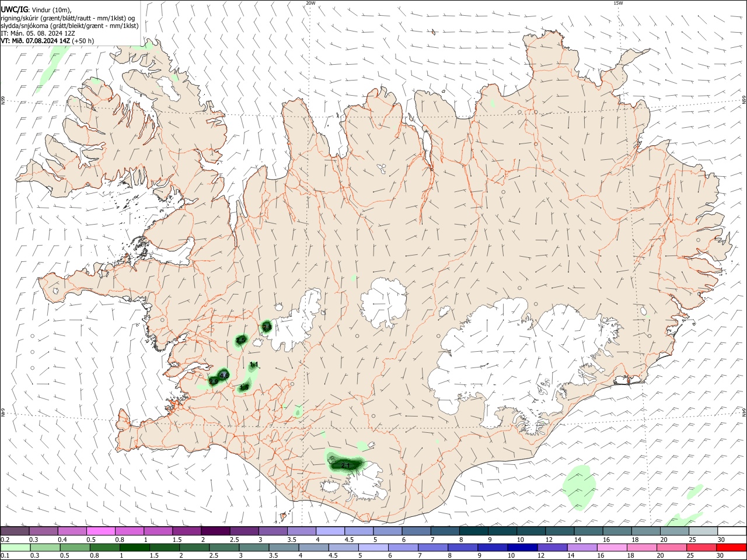Click the 2.8 precipitation value near glacier
Image resolution: width=747 pixels, height=560 pixels.
(x=267, y=327)
